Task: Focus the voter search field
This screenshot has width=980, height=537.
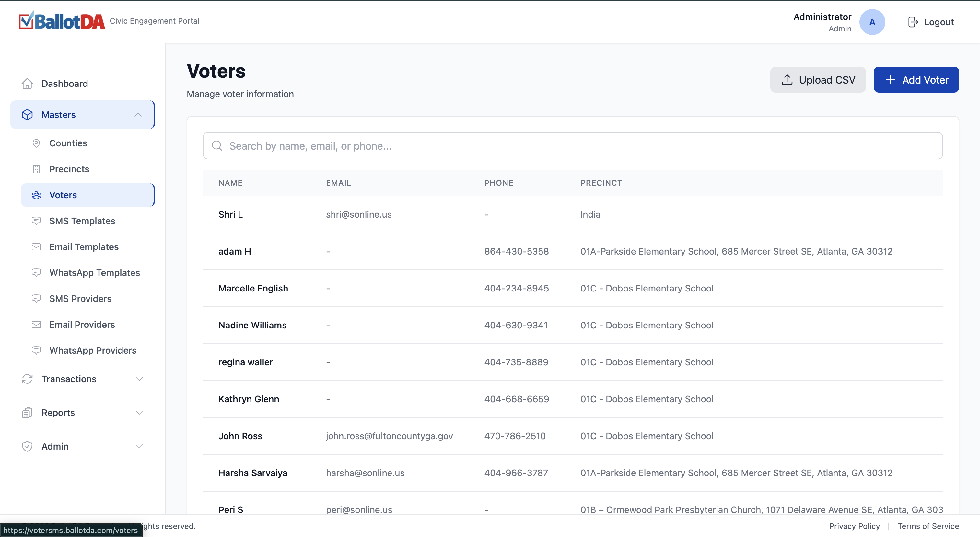Action: coord(573,146)
